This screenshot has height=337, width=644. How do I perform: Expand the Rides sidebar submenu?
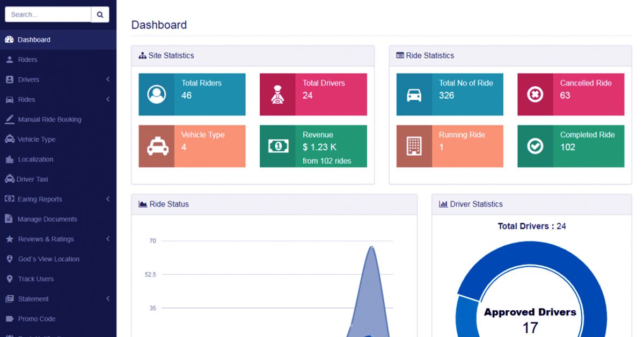click(108, 99)
